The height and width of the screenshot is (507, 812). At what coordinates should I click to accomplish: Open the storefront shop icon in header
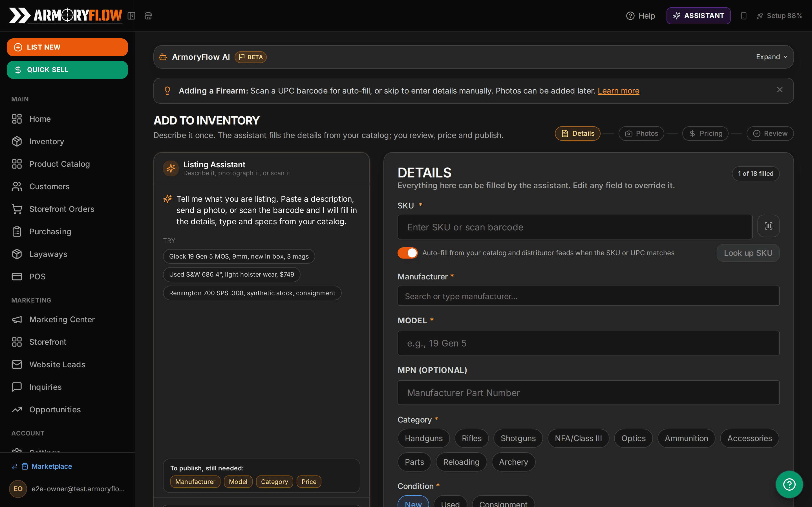pyautogui.click(x=148, y=16)
